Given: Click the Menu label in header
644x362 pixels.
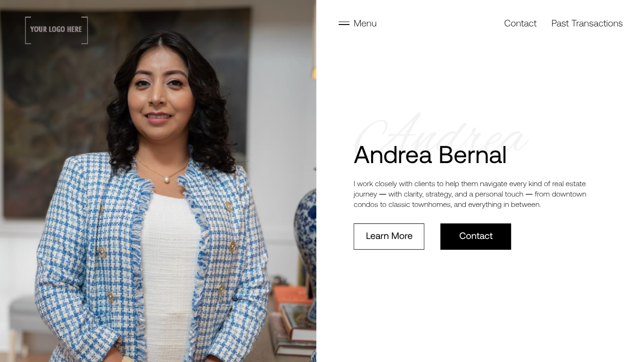Looking at the screenshot, I should point(365,24).
